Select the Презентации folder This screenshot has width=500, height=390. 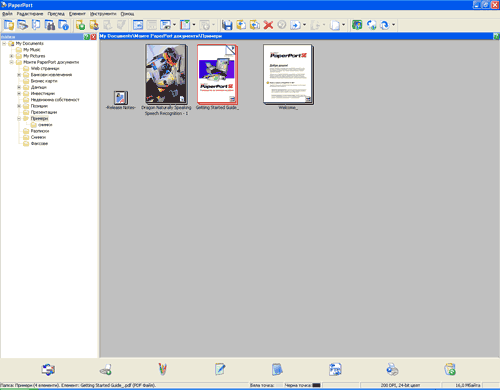coord(44,112)
